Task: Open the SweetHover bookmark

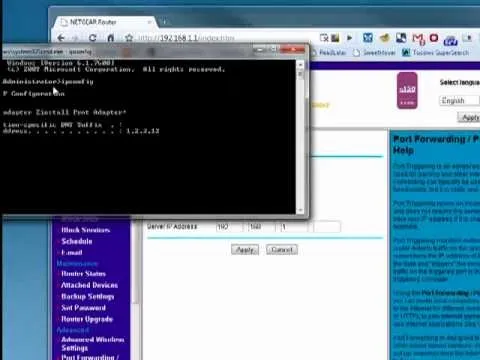Action: (374, 53)
